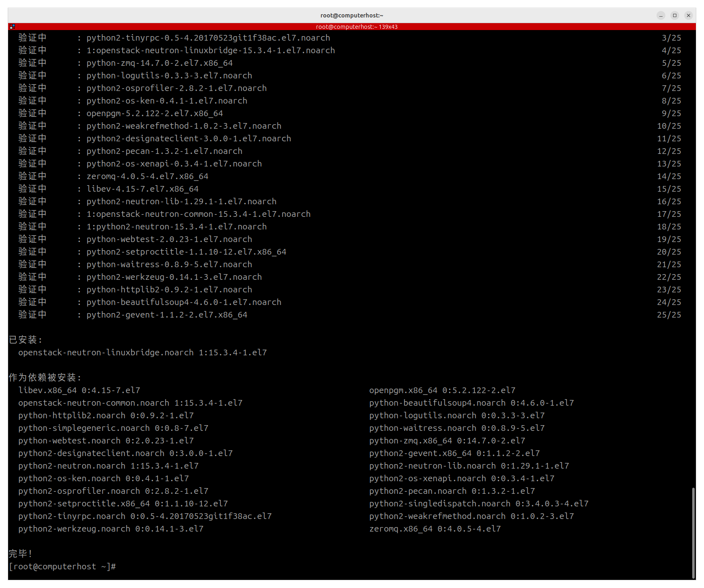Click 'python2-osprofiler-2.8.2-1.el7.noarch' verification line
Viewport: 704px width, 588px height.
tap(177, 88)
